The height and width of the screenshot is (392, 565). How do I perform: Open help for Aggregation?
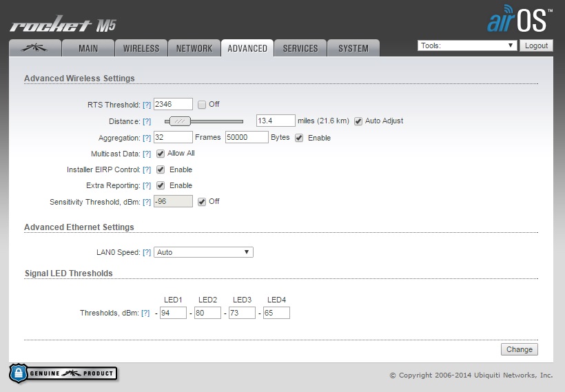click(x=147, y=138)
